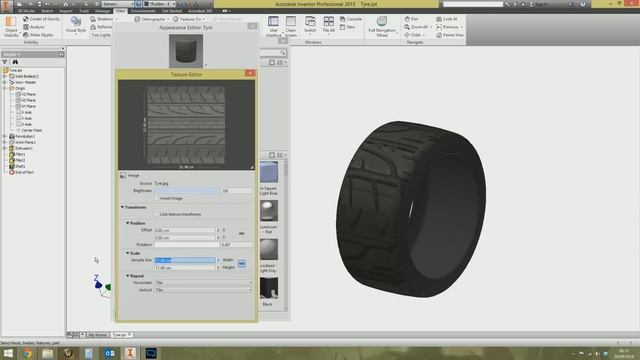
Task: Click the Find binoculars icon in browser
Action: pyautogui.click(x=15, y=62)
